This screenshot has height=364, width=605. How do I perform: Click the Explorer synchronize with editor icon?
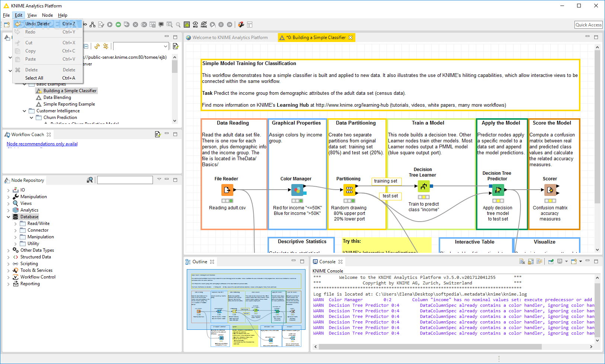(106, 46)
